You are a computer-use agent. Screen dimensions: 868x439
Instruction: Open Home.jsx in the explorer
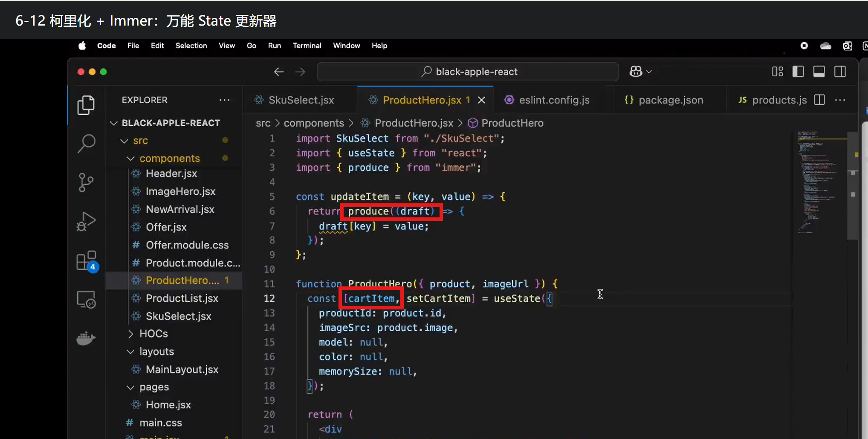[168, 405]
